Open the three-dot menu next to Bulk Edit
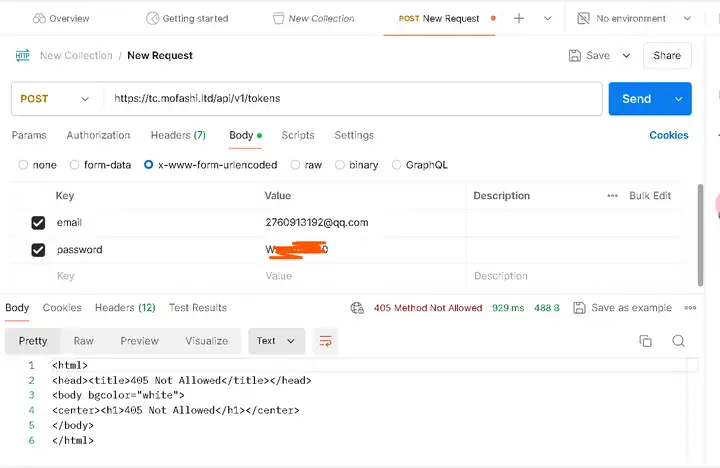Viewport: 720px width, 468px height. (x=612, y=196)
